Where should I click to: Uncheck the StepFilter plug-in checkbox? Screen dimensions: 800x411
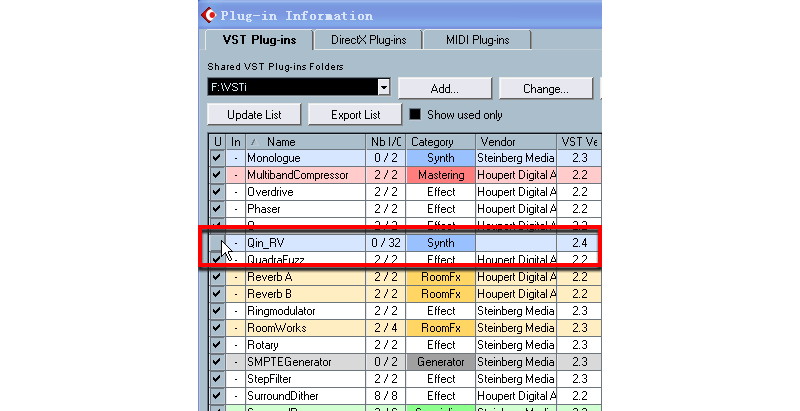(217, 379)
